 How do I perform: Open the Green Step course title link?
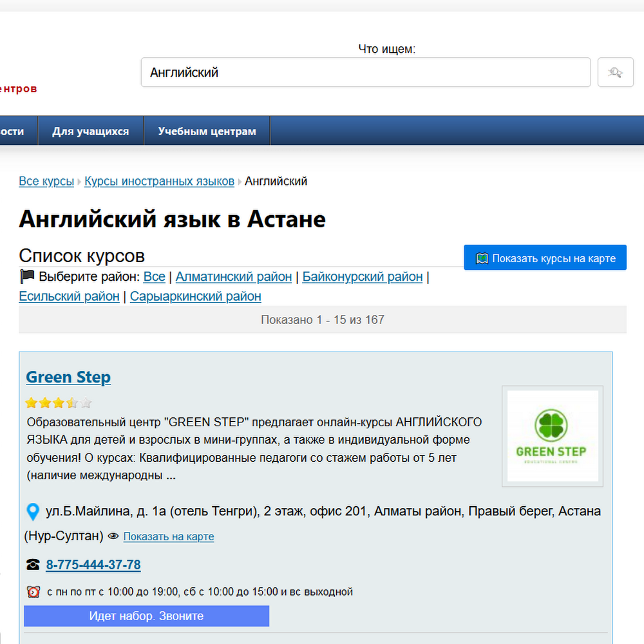[68, 377]
